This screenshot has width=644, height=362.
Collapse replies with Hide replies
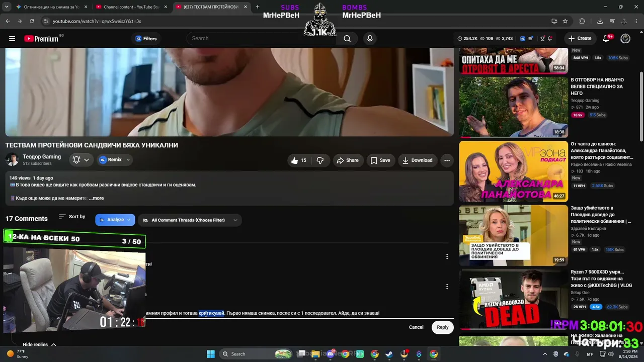(x=39, y=345)
